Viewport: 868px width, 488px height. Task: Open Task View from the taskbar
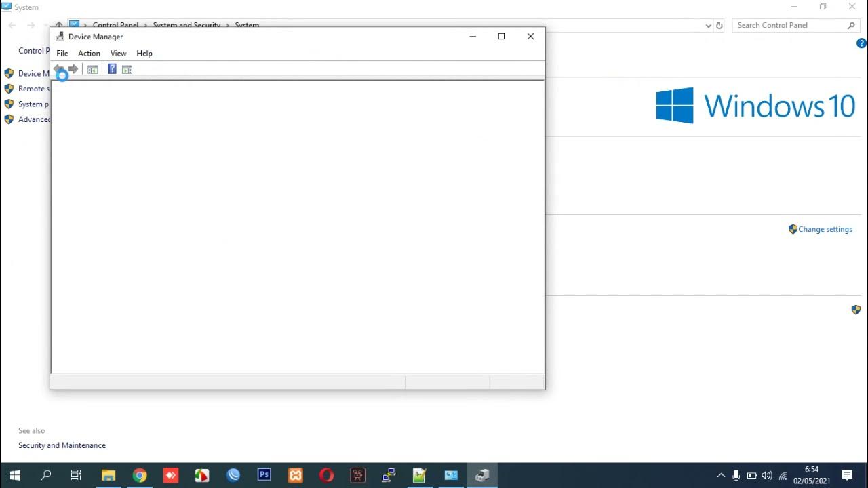(76, 475)
